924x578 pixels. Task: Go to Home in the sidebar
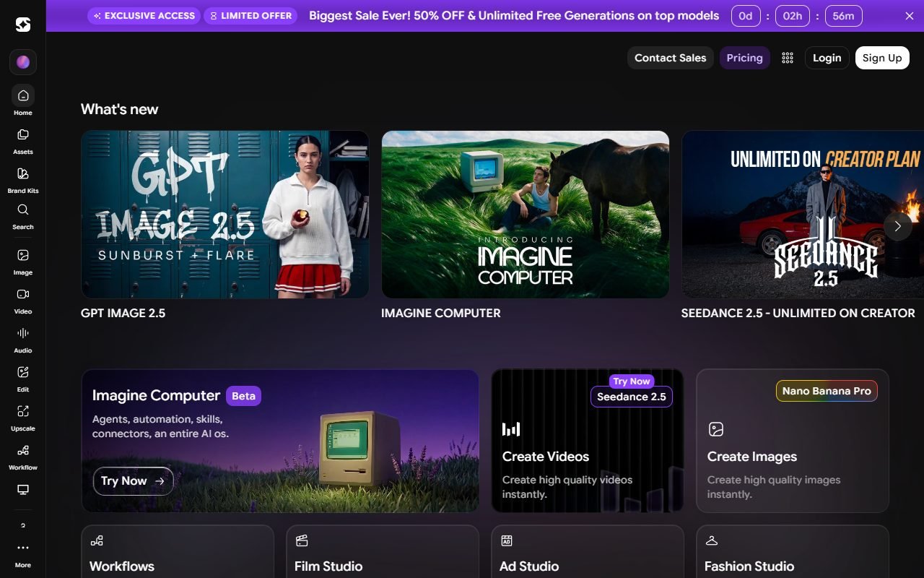point(23,100)
